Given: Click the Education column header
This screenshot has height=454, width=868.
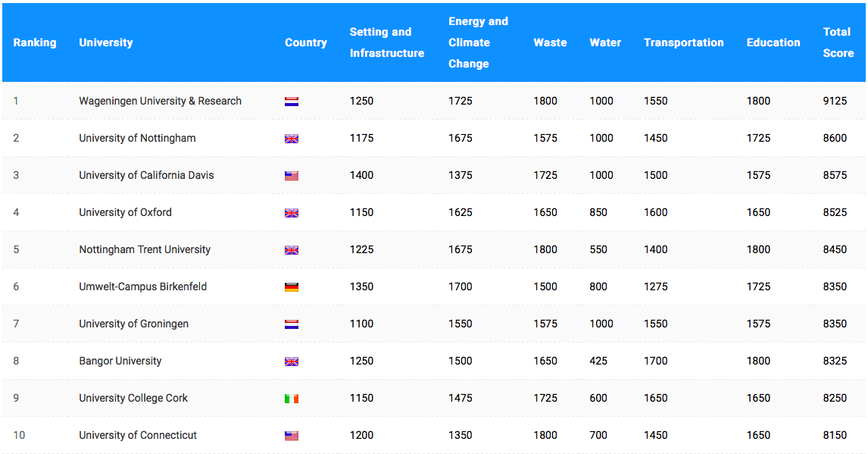Looking at the screenshot, I should coord(773,42).
